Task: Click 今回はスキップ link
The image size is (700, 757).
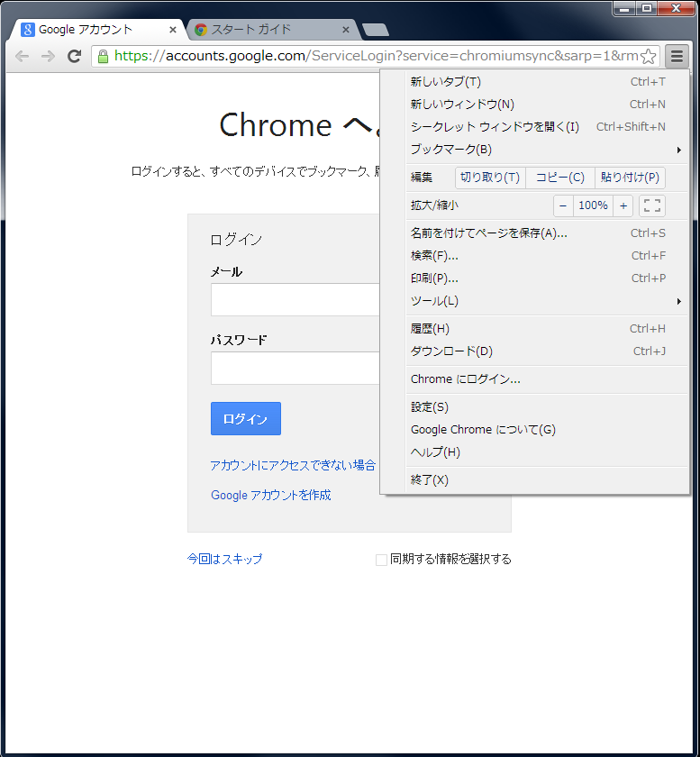Action: pyautogui.click(x=225, y=559)
